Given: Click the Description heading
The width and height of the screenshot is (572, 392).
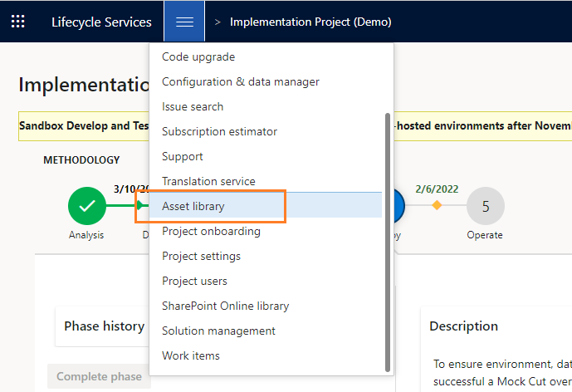Looking at the screenshot, I should (463, 326).
